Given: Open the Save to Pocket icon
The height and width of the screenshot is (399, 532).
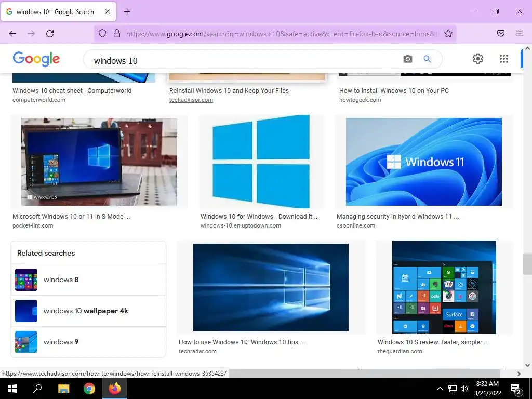Looking at the screenshot, I should point(501,33).
